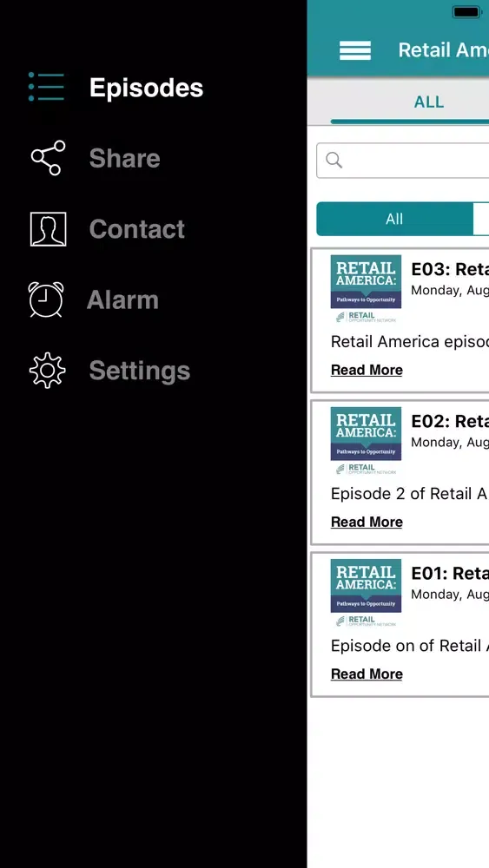The width and height of the screenshot is (489, 868).
Task: Focus the episode search field
Action: pos(403,161)
